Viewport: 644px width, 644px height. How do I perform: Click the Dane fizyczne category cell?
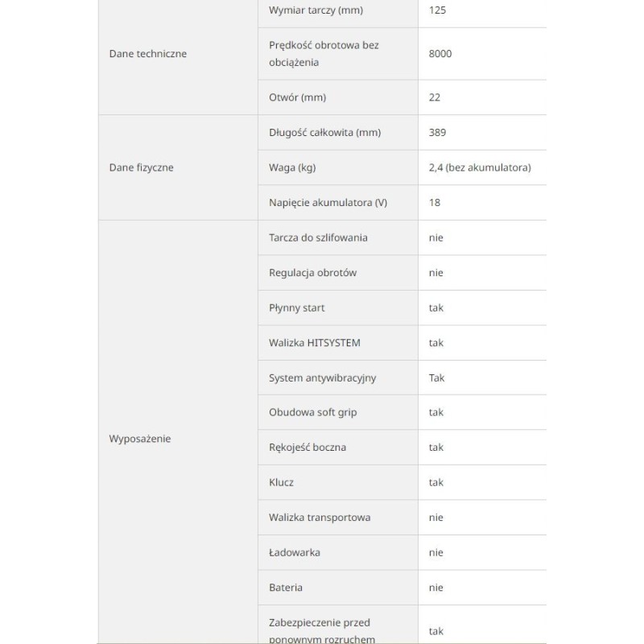coord(142,167)
